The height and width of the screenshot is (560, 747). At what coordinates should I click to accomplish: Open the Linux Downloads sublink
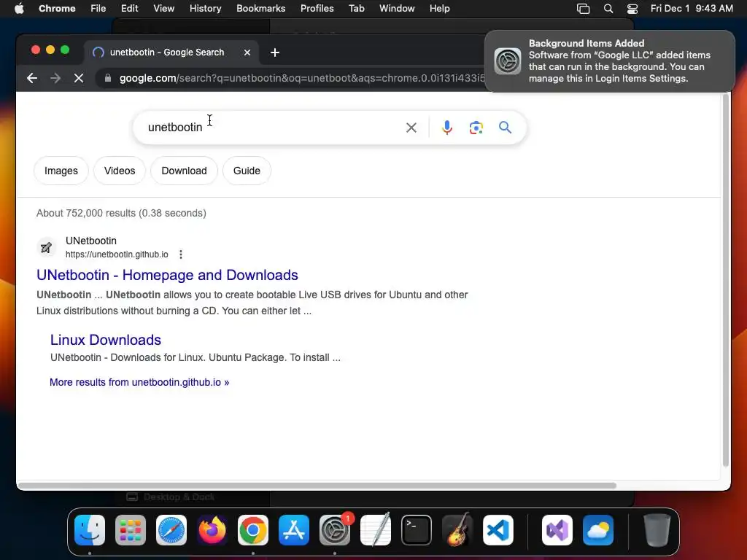106,340
